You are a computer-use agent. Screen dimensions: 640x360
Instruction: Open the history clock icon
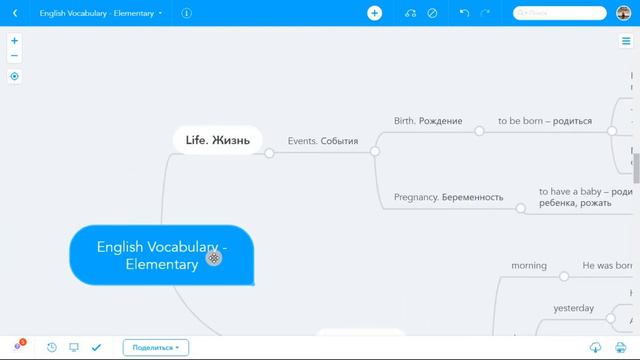(x=52, y=347)
